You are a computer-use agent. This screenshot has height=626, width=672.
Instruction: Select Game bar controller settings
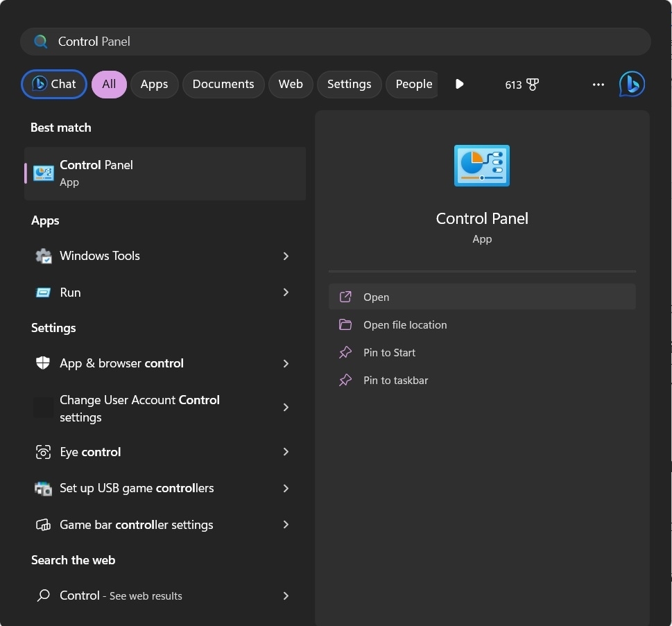[x=165, y=525]
